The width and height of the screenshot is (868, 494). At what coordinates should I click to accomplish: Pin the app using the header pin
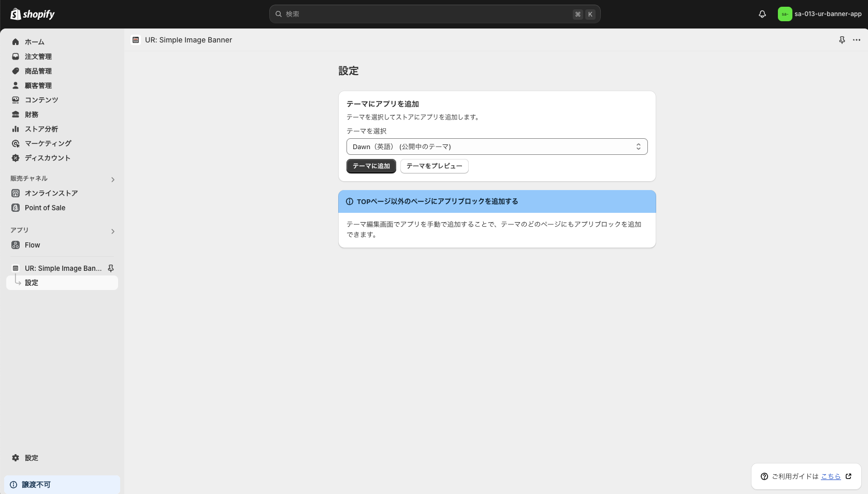tap(842, 40)
